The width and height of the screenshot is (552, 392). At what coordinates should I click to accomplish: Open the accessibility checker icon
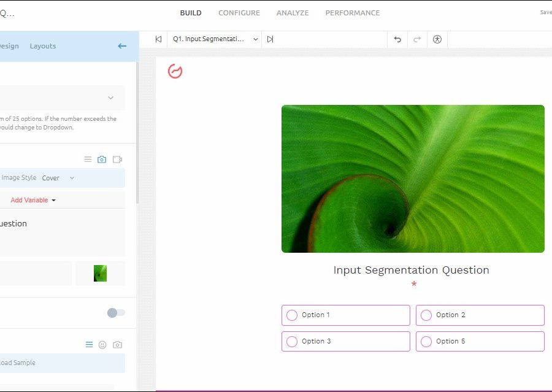437,39
